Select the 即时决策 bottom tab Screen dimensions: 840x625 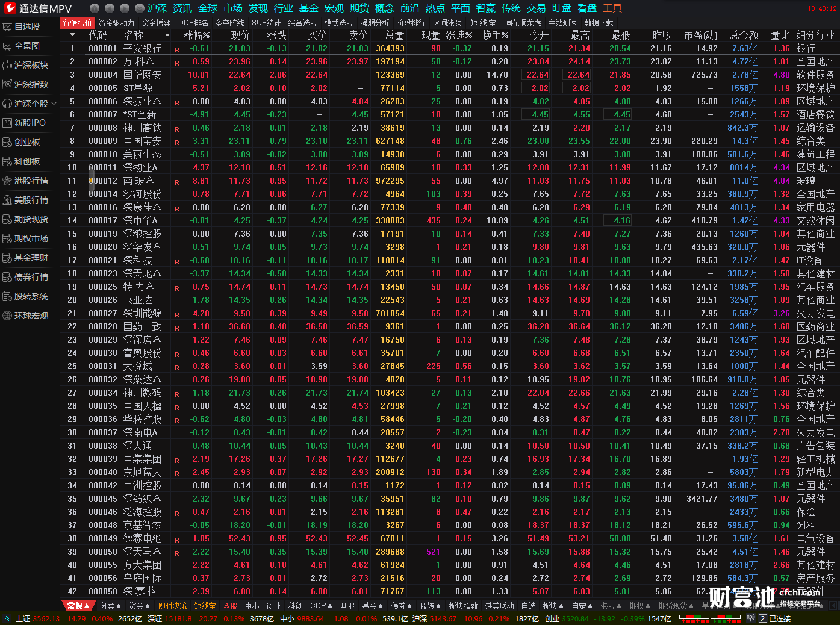click(x=173, y=606)
